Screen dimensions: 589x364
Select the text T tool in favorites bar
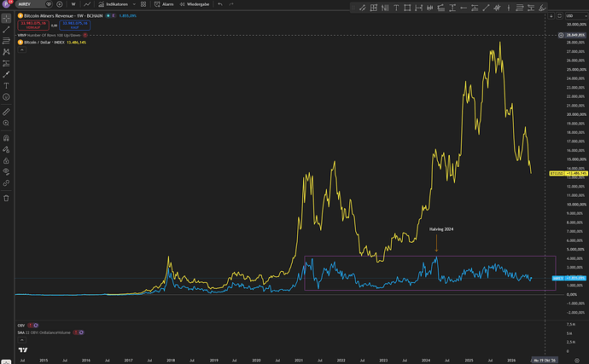coord(396,8)
